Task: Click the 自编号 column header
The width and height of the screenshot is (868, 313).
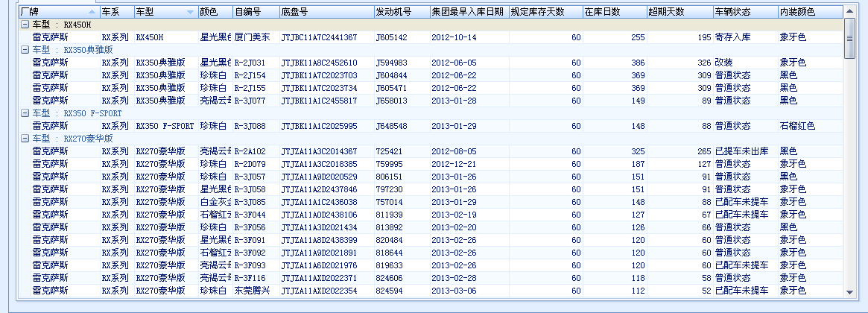Action: (256, 12)
